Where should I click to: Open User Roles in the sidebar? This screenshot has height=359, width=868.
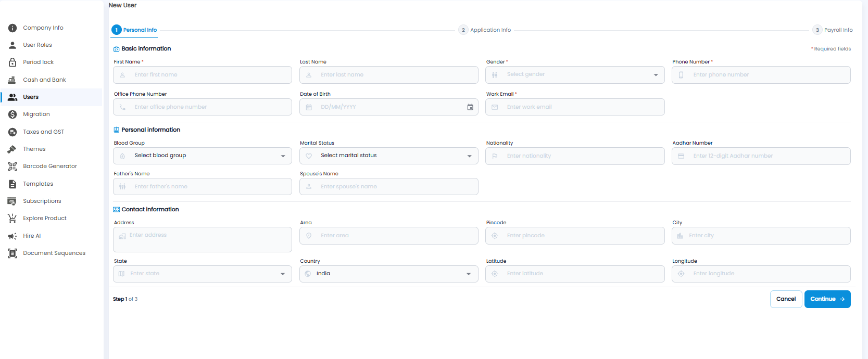pyautogui.click(x=51, y=45)
